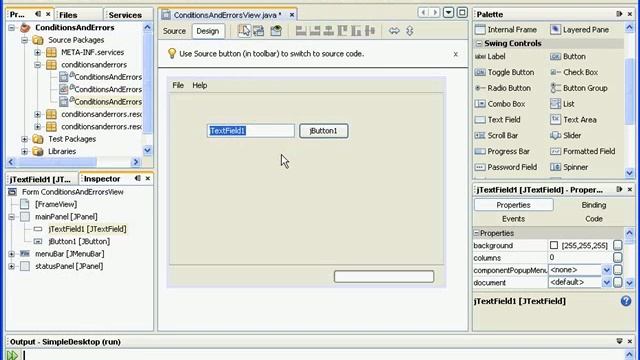Open the File menu in form design
This screenshot has height=360, width=640.
point(178,85)
